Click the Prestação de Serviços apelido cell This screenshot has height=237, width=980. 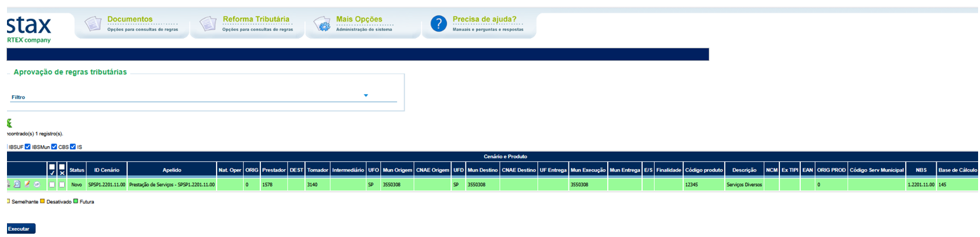coord(172,184)
